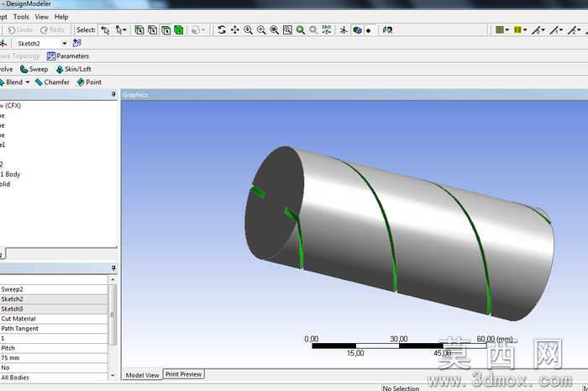Toggle the Edges selection filter
Viewport: 588px width, 391px height.
(x=153, y=30)
